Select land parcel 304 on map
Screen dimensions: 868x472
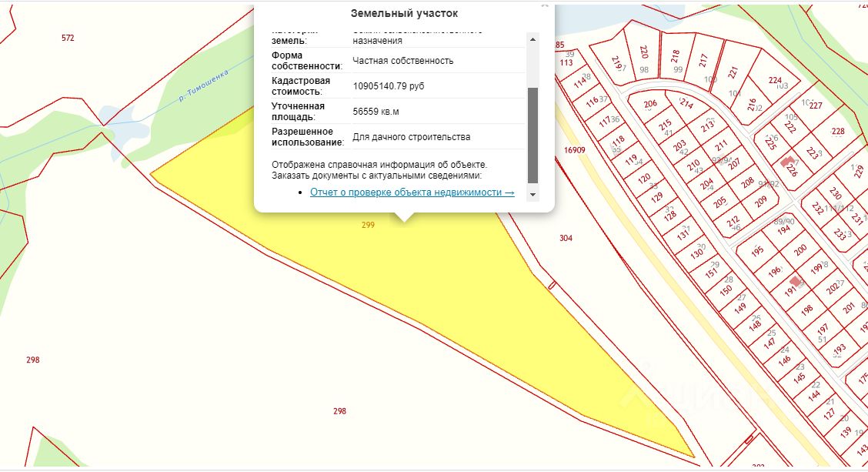[x=566, y=239]
